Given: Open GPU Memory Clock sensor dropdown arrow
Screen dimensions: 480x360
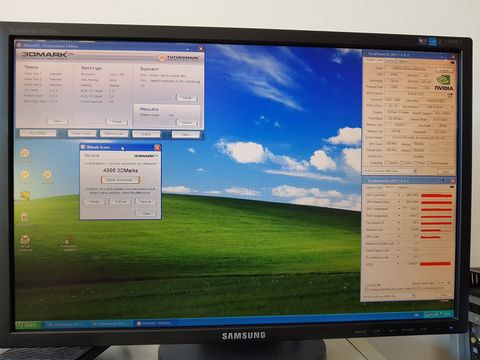Looking at the screenshot, I should 399,202.
